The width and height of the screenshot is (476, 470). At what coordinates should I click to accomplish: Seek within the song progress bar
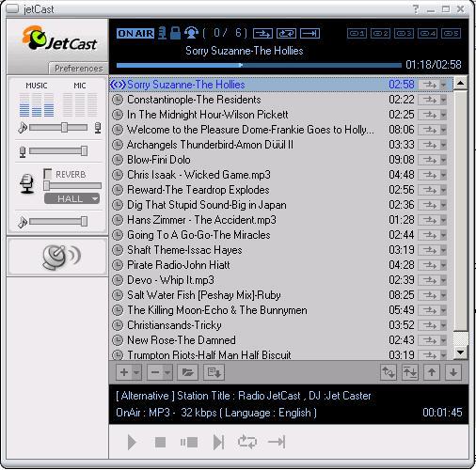259,65
